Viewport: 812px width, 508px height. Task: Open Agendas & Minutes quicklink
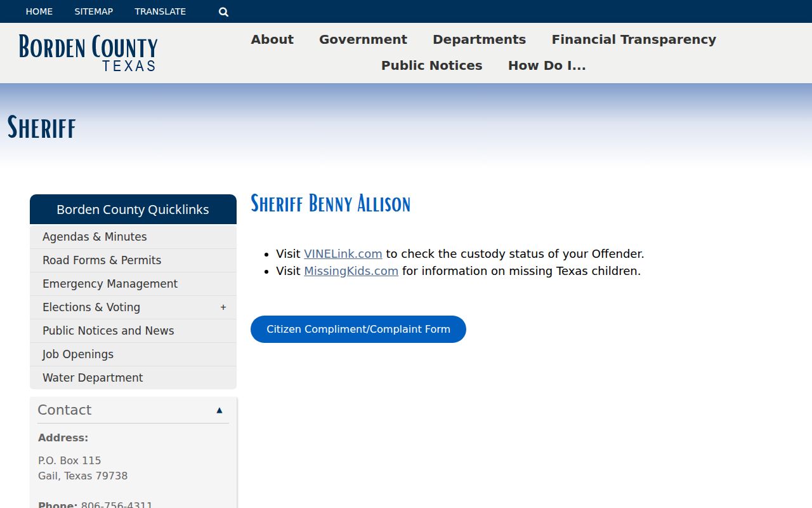pyautogui.click(x=133, y=237)
